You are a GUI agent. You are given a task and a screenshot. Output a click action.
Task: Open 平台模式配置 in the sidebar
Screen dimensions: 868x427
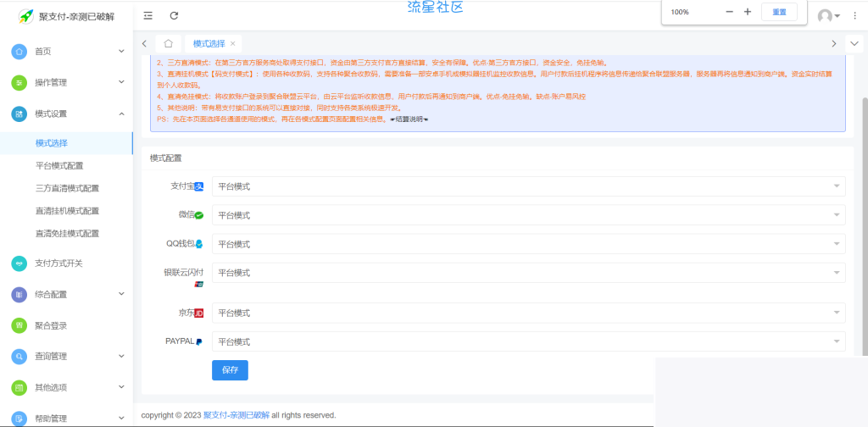coord(59,166)
